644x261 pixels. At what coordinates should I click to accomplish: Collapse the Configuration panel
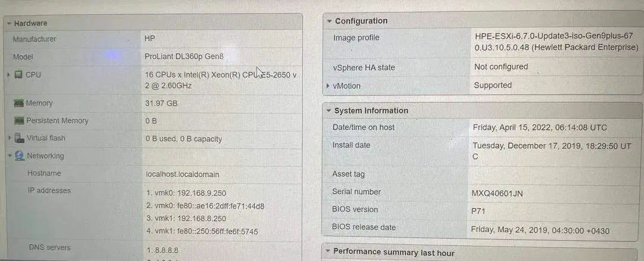pos(329,21)
